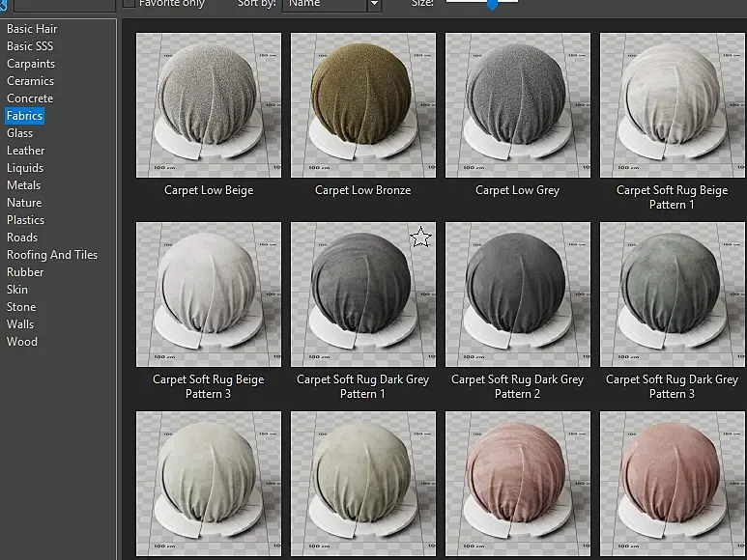Pick Carpet Soft Rug Beige Pattern 1 thumbnail
The height and width of the screenshot is (560, 747).
[x=673, y=105]
